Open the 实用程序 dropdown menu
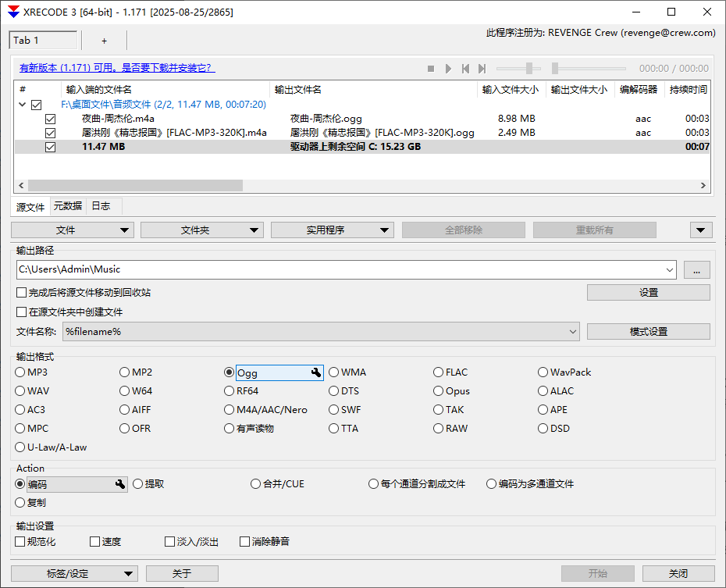The image size is (726, 588). click(331, 230)
